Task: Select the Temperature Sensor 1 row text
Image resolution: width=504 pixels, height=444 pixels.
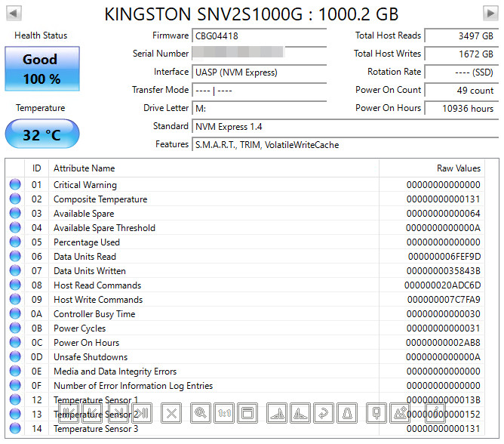Action: pos(96,400)
